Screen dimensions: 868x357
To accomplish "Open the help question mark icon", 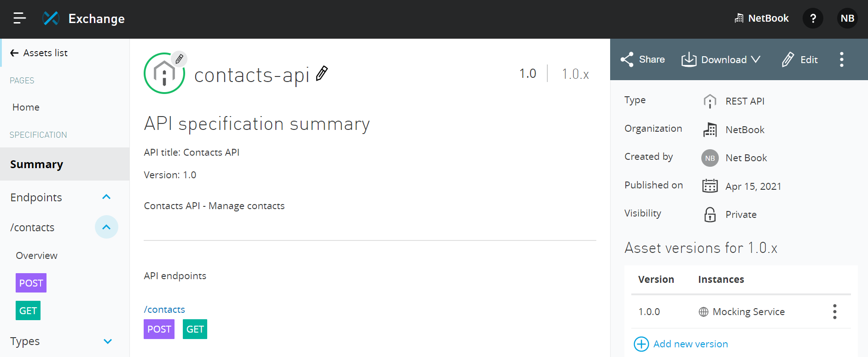I will click(813, 18).
